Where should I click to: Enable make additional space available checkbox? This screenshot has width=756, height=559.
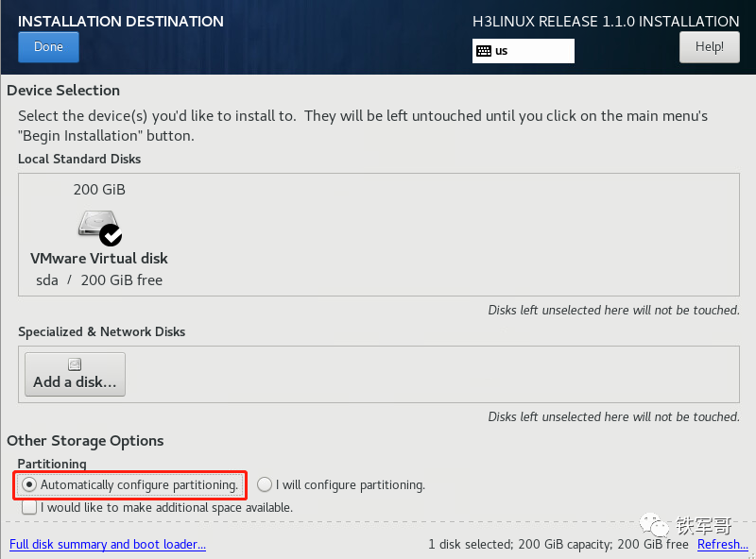pos(29,507)
